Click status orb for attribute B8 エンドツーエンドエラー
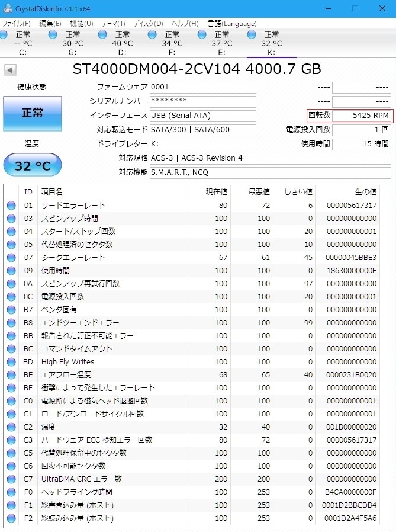 [x=11, y=323]
